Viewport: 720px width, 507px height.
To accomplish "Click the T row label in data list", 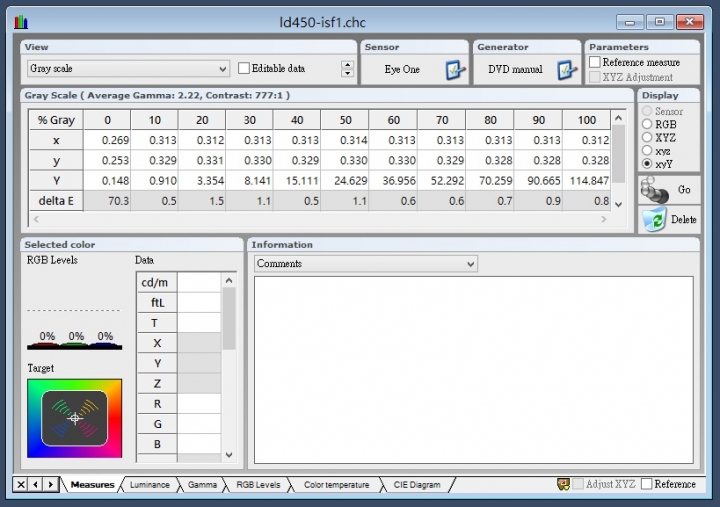I will point(157,323).
